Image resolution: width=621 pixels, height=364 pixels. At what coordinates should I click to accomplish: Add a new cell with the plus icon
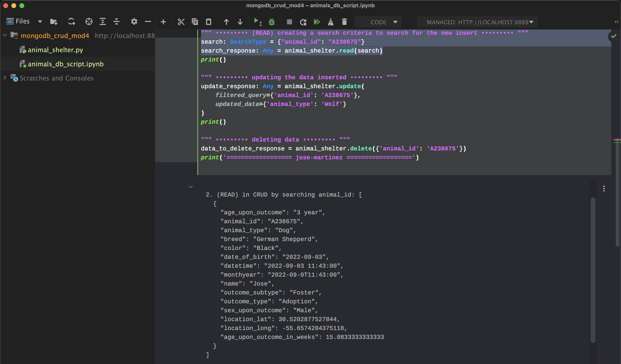(163, 22)
